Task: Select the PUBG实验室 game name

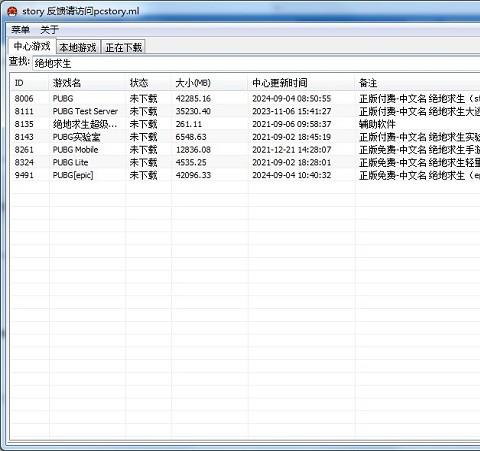Action: [x=76, y=137]
